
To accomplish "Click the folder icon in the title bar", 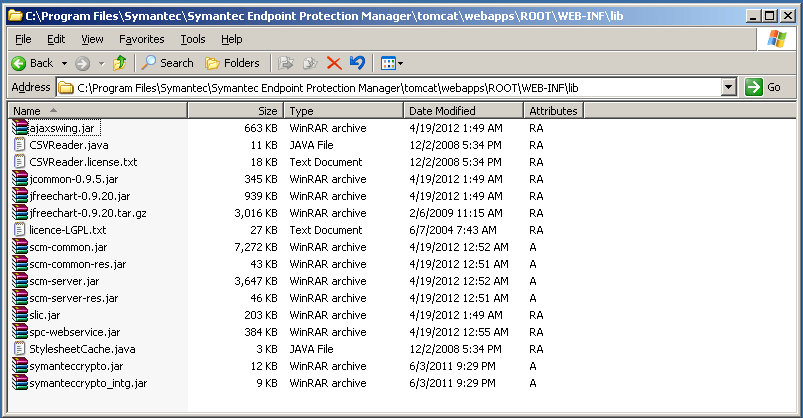I will 15,16.
